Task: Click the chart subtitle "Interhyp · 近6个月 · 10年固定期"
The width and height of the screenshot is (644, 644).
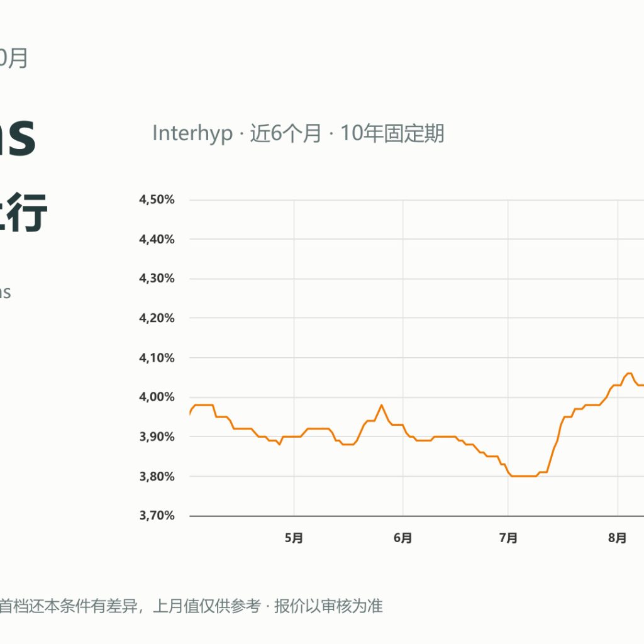Action: click(x=298, y=133)
